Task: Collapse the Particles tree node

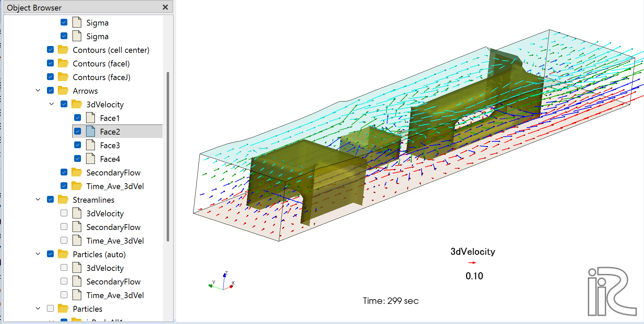Action: coord(38,308)
